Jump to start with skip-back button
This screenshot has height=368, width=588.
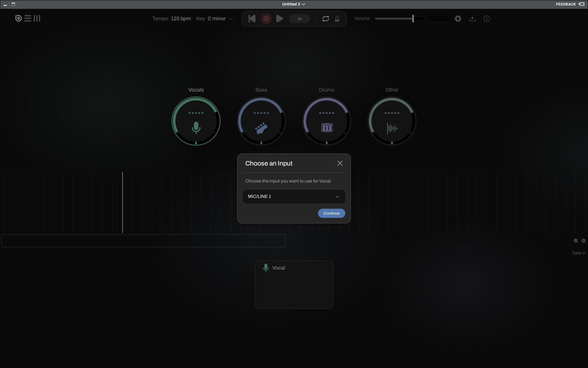point(252,19)
